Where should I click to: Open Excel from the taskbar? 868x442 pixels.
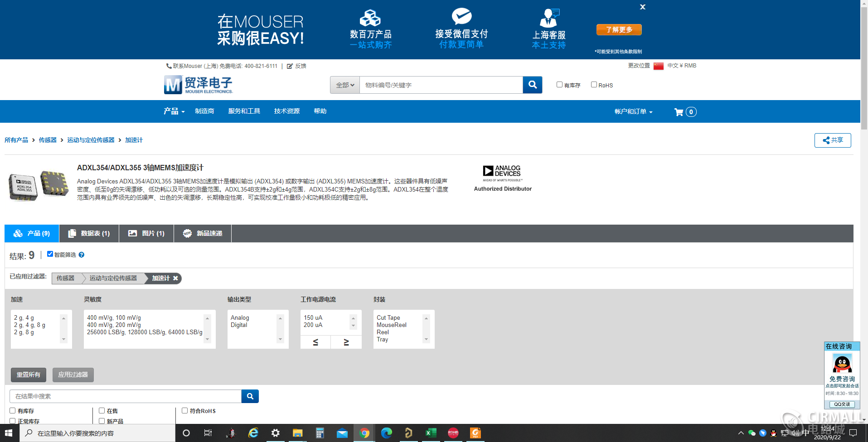431,433
